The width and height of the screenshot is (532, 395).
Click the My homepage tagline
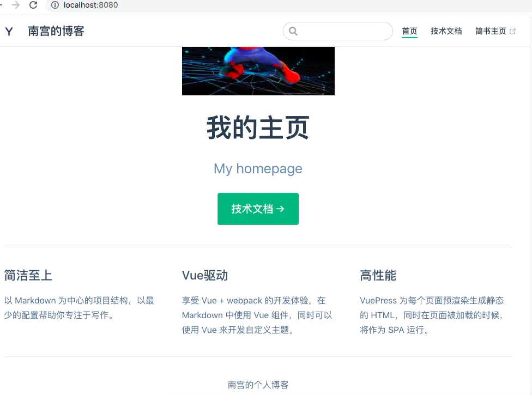258,168
